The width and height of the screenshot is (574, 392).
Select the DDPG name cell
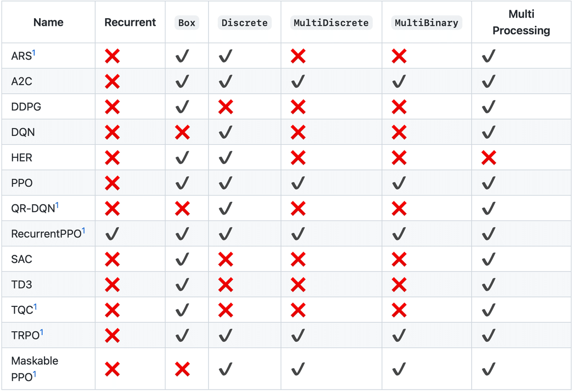[26, 107]
